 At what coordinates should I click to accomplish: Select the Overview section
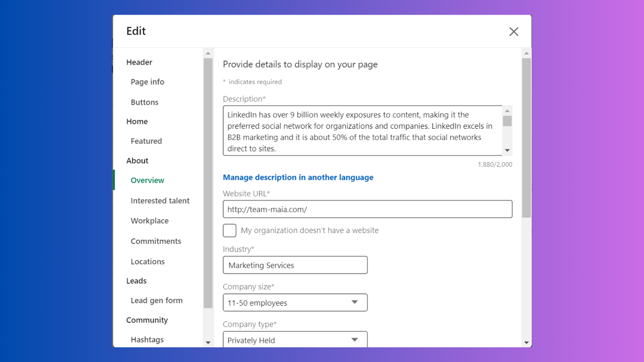click(x=147, y=180)
